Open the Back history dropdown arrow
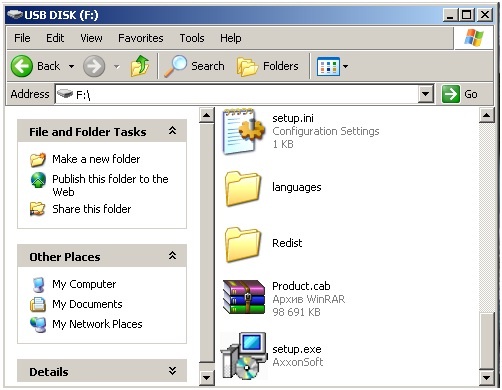The height and width of the screenshot is (390, 502). 71,66
